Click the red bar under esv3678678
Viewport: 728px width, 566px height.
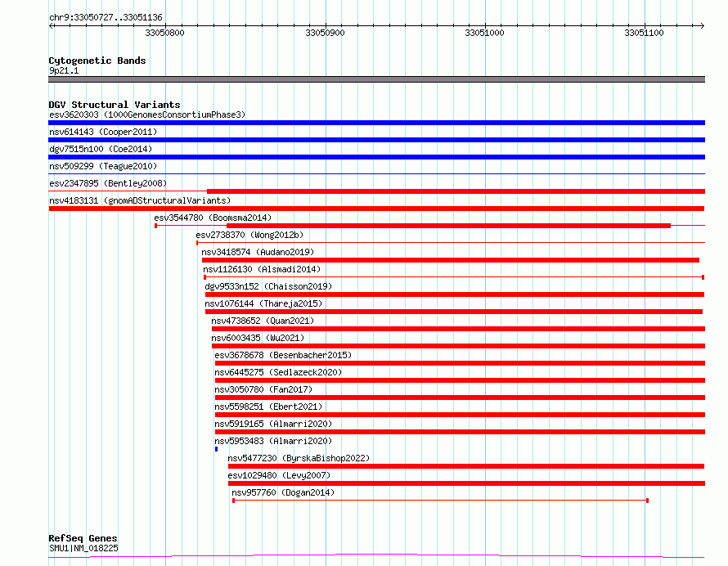click(x=460, y=363)
